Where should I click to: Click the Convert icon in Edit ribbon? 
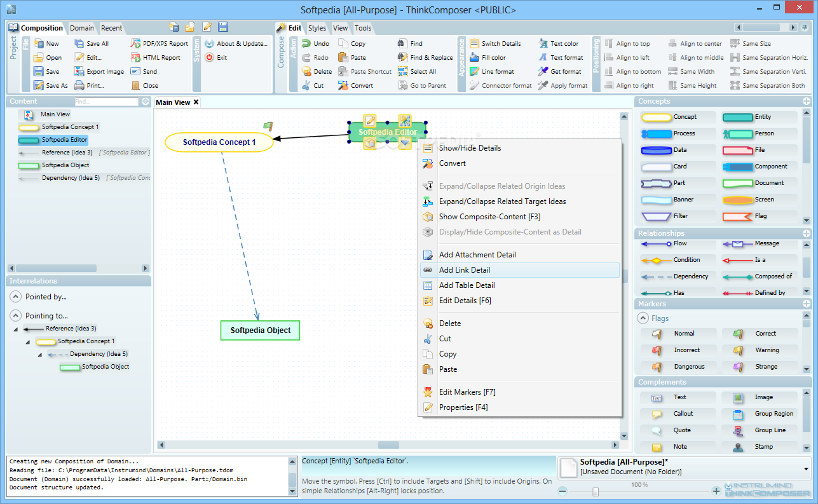pos(343,86)
